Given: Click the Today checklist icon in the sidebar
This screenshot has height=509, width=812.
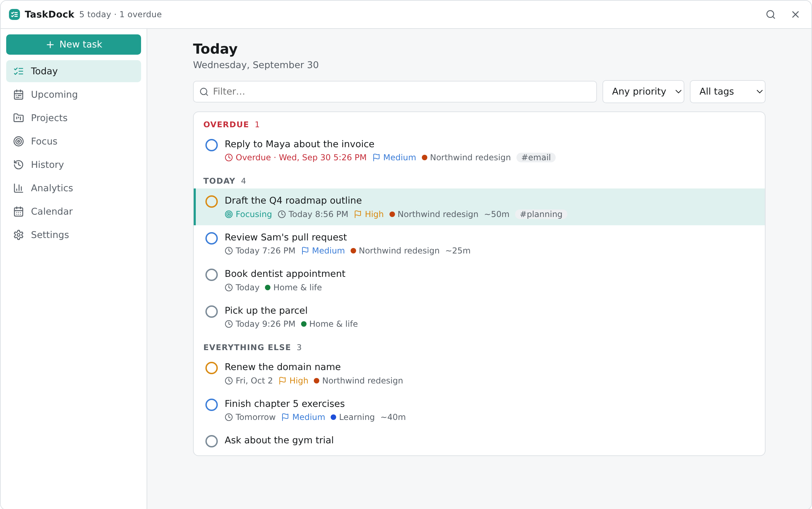Looking at the screenshot, I should [19, 71].
